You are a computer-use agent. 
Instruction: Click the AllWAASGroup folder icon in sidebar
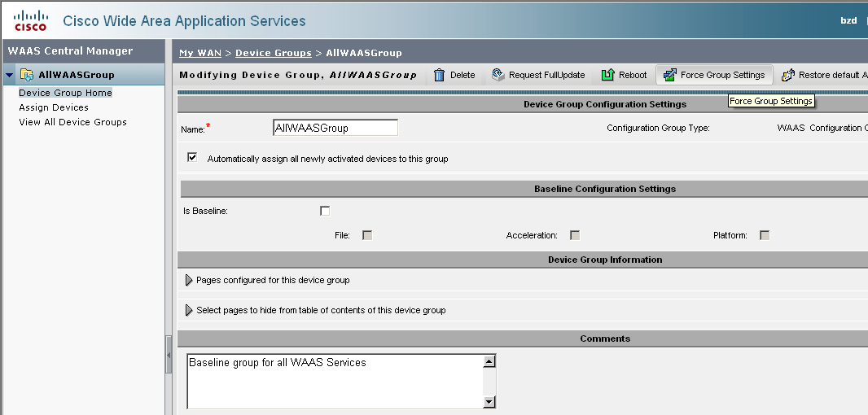pyautogui.click(x=27, y=75)
